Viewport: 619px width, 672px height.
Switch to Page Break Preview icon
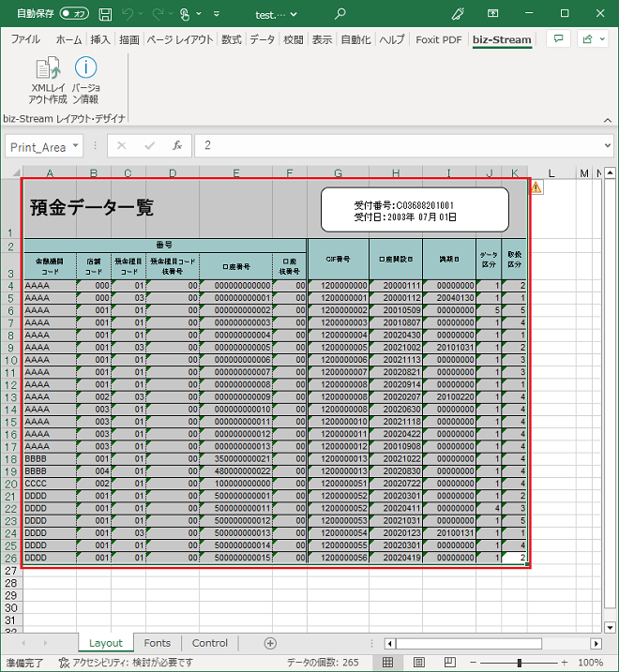(x=450, y=662)
